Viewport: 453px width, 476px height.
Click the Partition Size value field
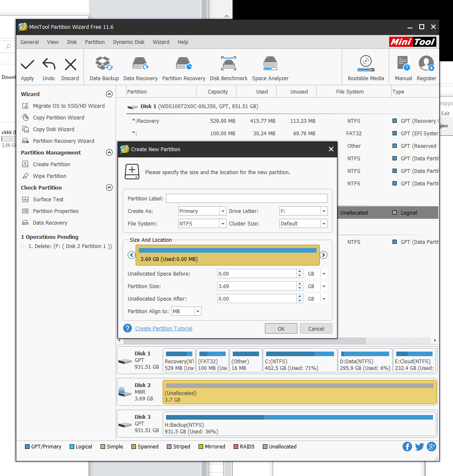257,286
